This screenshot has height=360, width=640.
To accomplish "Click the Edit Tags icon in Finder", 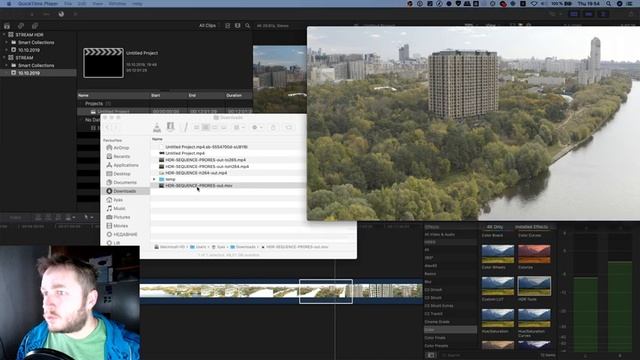I will pyautogui.click(x=289, y=128).
